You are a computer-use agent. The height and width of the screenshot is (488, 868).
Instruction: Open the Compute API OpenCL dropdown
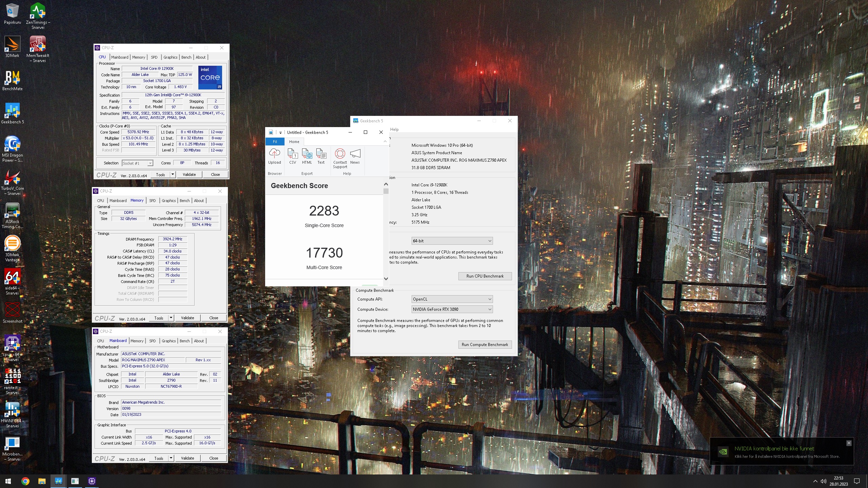[x=452, y=299]
